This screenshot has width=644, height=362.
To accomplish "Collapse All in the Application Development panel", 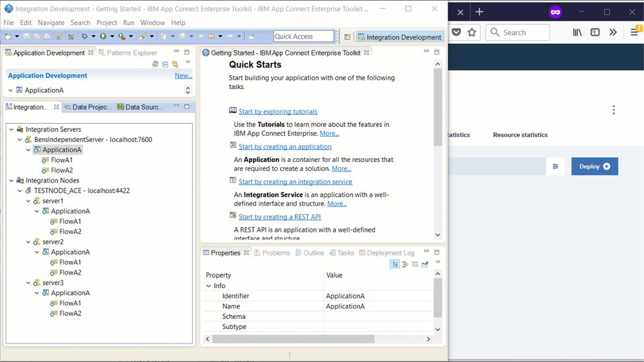I will tap(165, 63).
